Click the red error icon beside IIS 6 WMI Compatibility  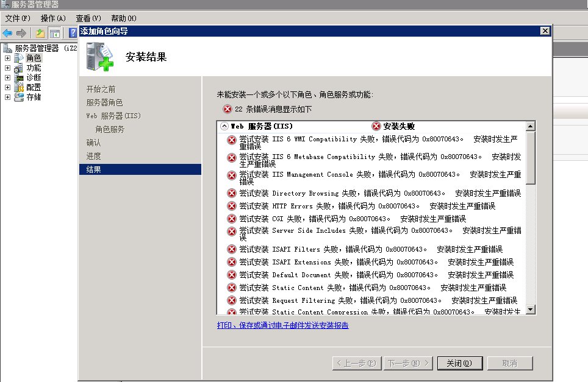(231, 140)
